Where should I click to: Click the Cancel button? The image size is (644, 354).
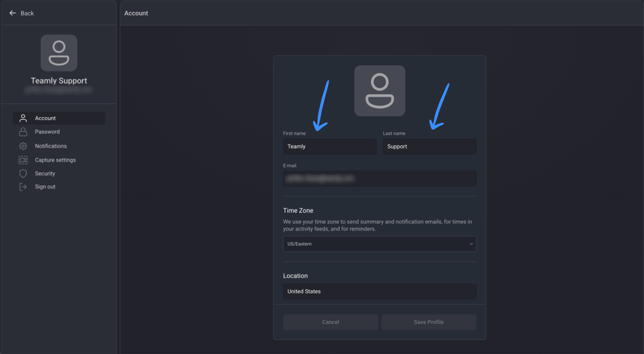tap(330, 322)
